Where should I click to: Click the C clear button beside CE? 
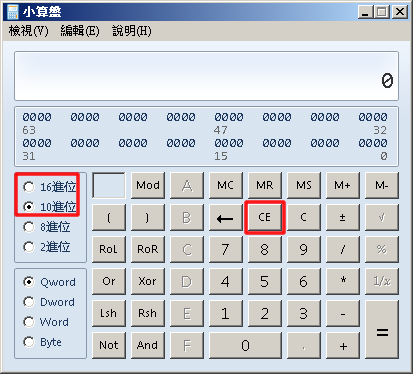304,217
